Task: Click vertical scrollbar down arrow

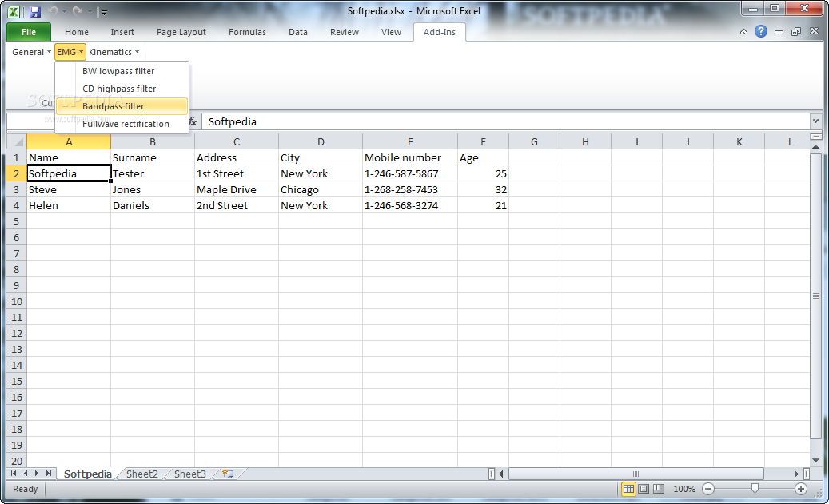Action: click(x=815, y=460)
